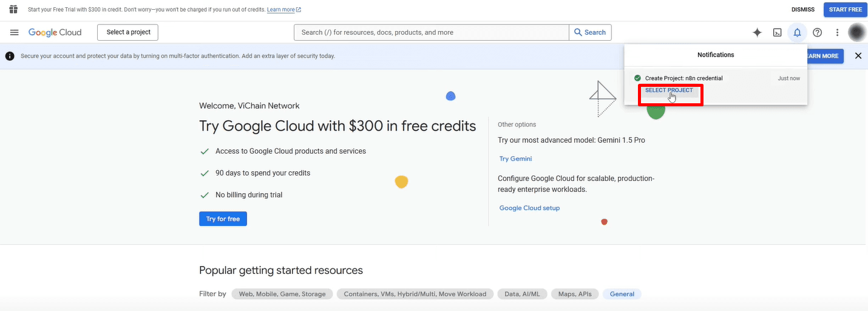Screen dimensions: 868x311
Task: Select the General filter chip
Action: [x=622, y=294]
